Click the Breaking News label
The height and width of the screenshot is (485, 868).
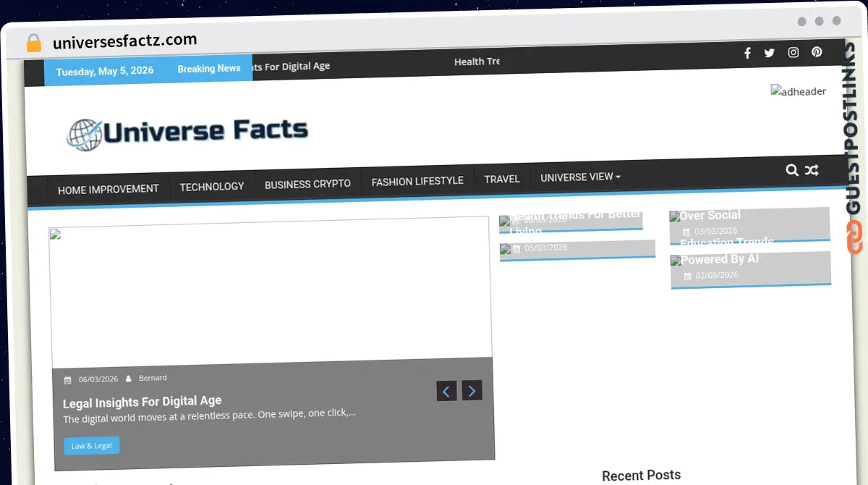(x=209, y=69)
